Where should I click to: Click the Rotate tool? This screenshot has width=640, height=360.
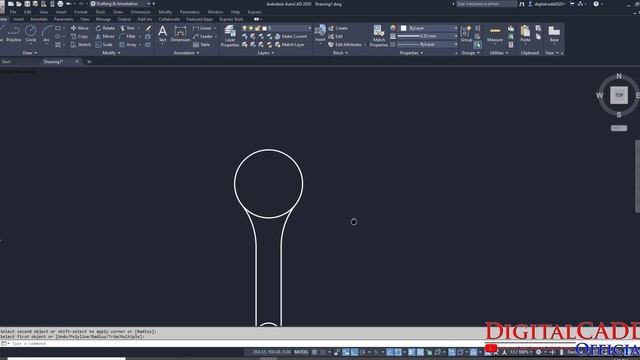[x=105, y=28]
